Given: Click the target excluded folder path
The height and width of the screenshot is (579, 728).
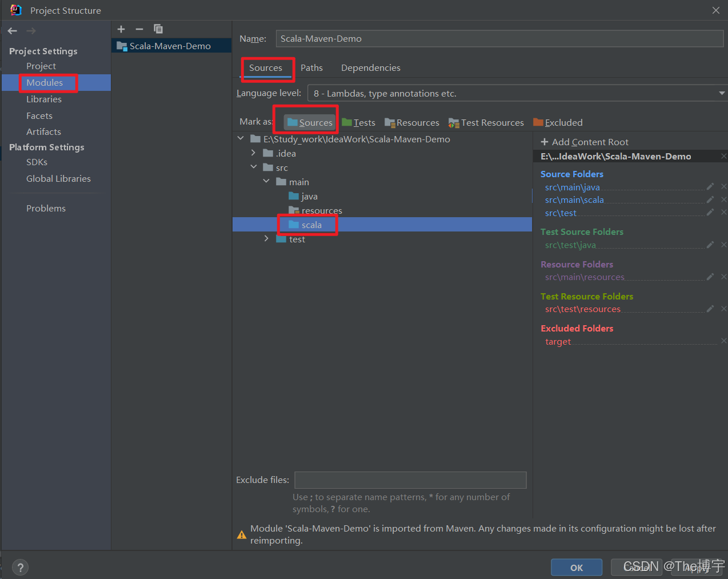Looking at the screenshot, I should 558,342.
